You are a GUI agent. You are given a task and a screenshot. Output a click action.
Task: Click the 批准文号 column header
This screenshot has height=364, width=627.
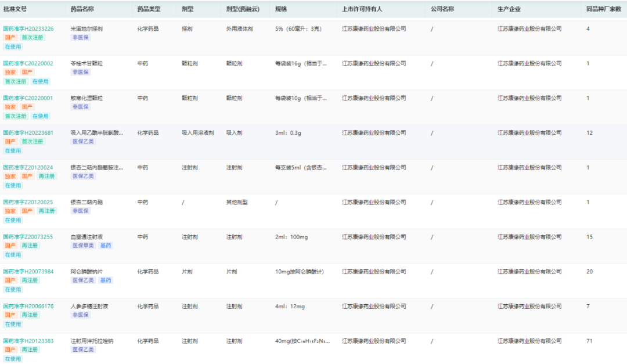pyautogui.click(x=15, y=9)
